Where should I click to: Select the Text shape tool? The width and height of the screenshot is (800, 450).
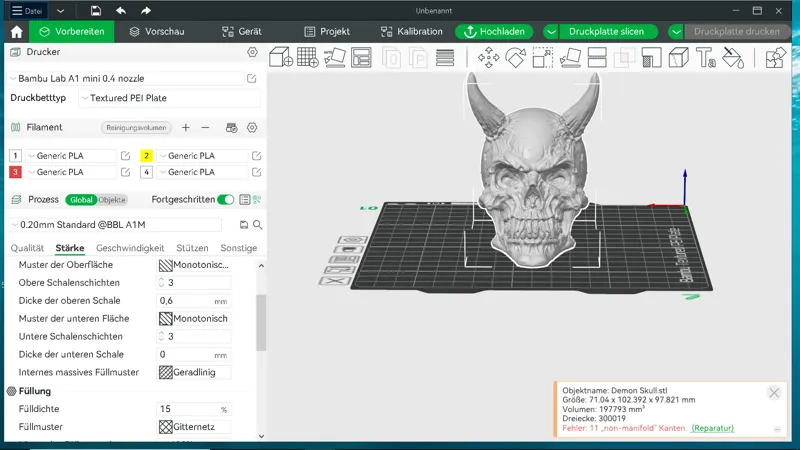tap(706, 57)
